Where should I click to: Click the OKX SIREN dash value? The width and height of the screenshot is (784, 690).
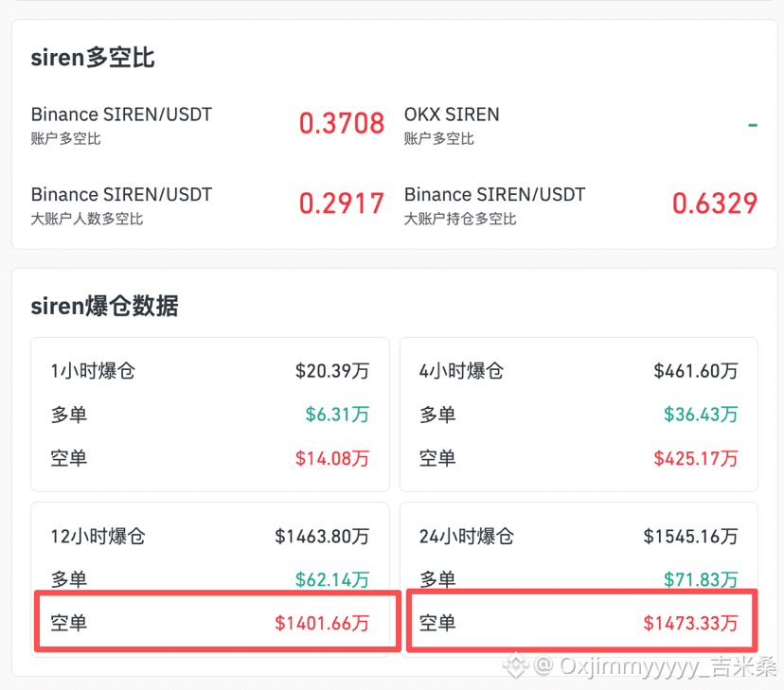click(x=753, y=125)
